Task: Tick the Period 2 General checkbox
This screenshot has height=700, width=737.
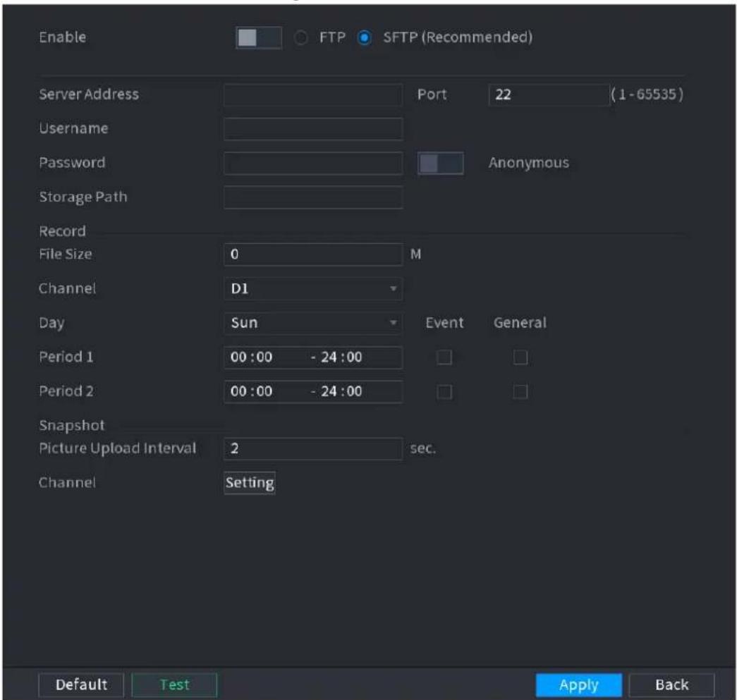Action: 520,392
